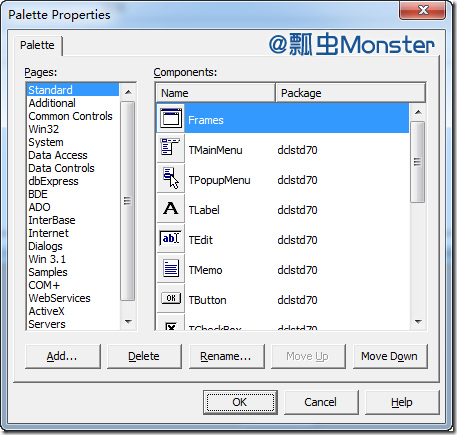Select the TLabel letter A icon
The height and width of the screenshot is (435, 457).
click(x=171, y=208)
